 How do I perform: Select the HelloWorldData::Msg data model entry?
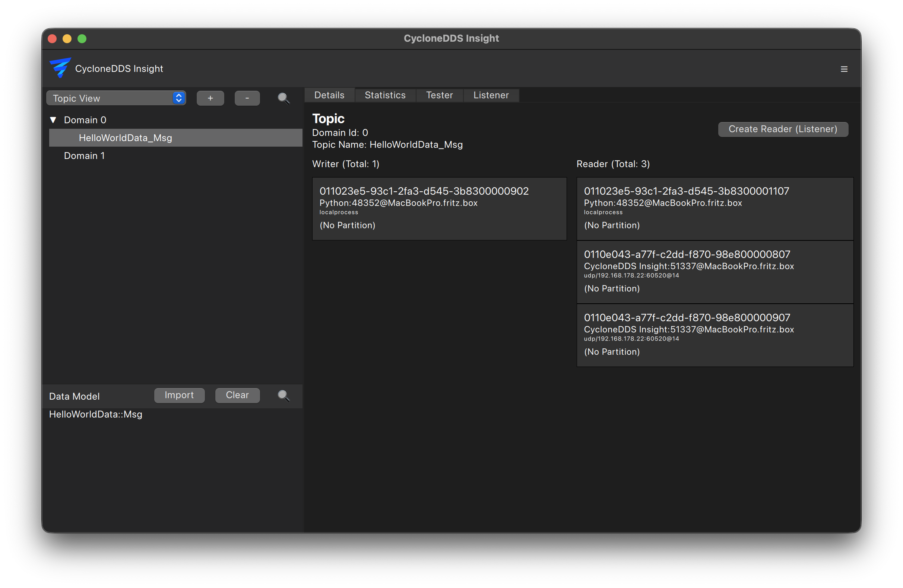point(96,414)
